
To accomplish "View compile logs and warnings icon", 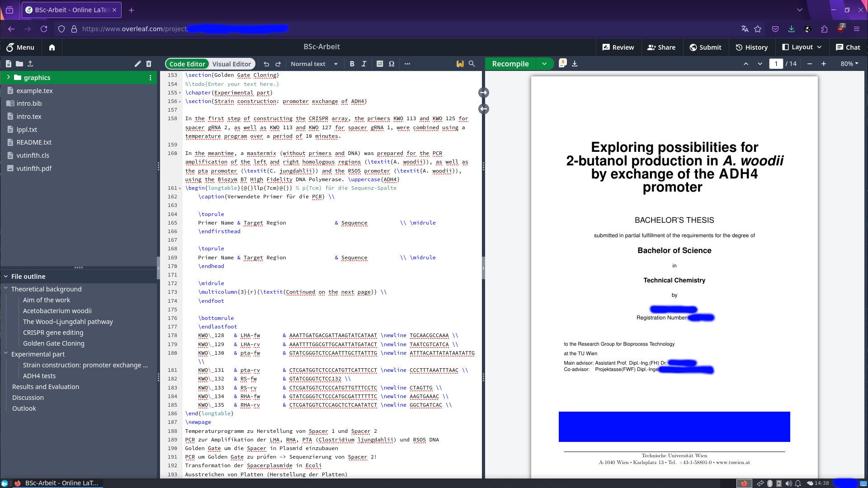I will (562, 63).
